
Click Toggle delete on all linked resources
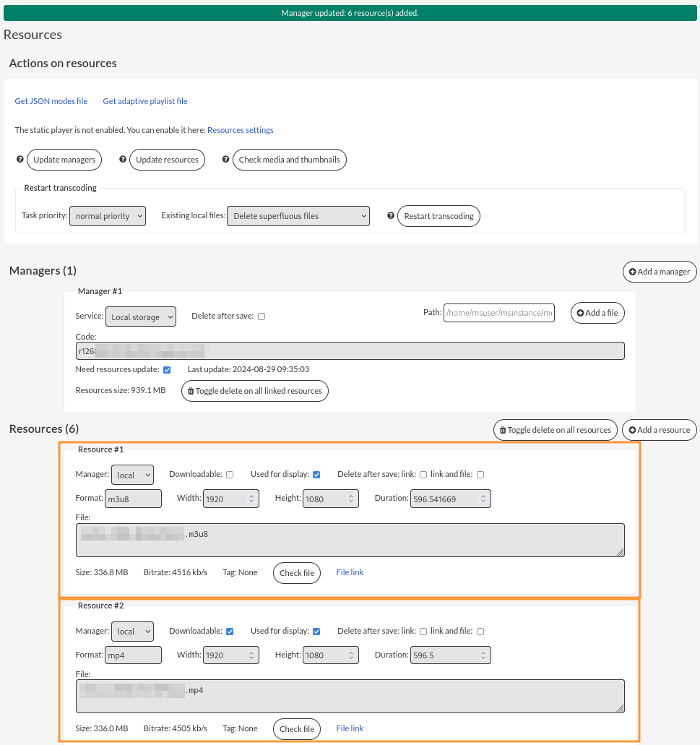click(x=254, y=391)
